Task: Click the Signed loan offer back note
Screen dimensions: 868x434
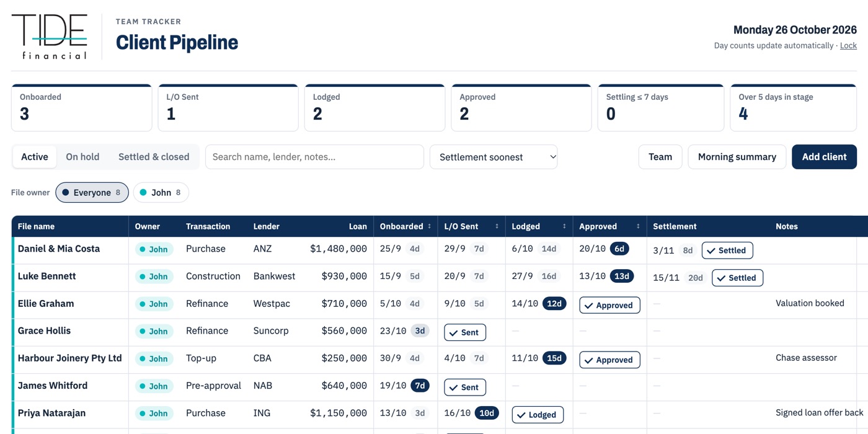Action: tap(819, 413)
